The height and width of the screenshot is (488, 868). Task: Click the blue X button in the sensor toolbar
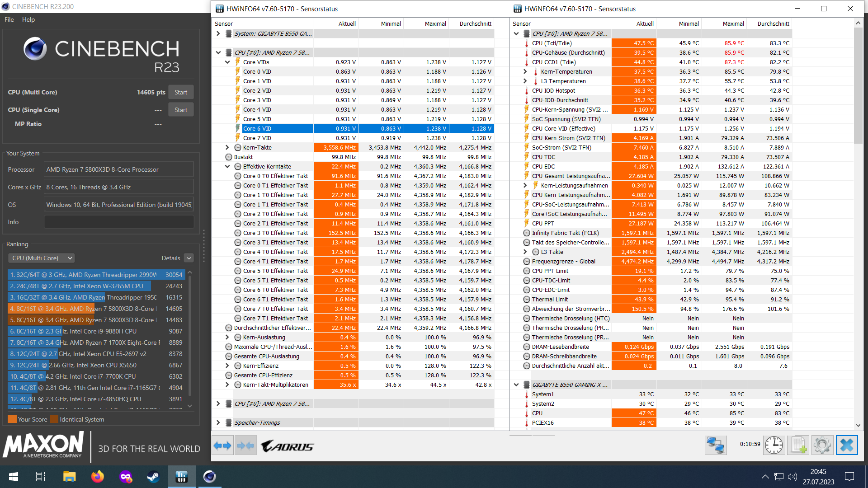coord(846,445)
